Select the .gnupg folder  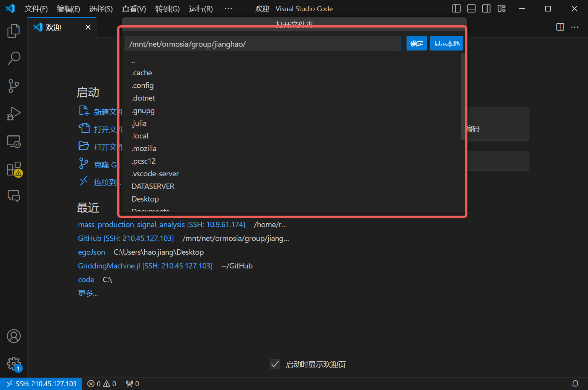[x=291, y=110]
